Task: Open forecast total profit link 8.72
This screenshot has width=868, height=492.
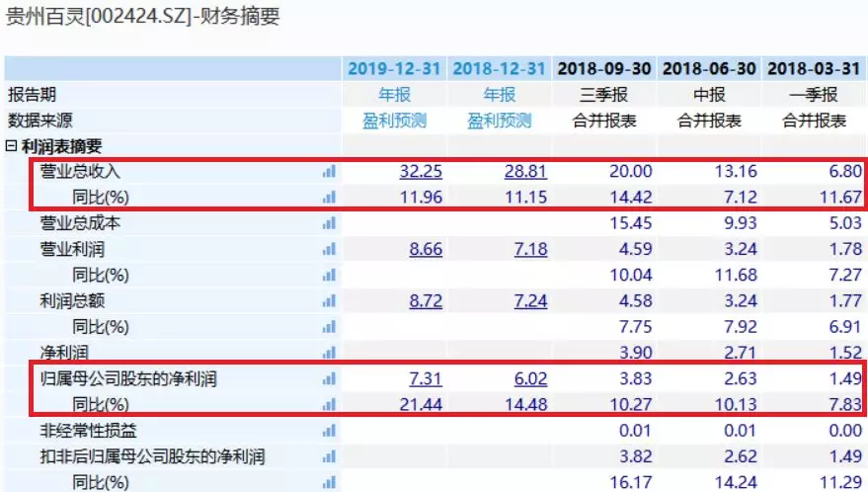Action: click(x=426, y=301)
